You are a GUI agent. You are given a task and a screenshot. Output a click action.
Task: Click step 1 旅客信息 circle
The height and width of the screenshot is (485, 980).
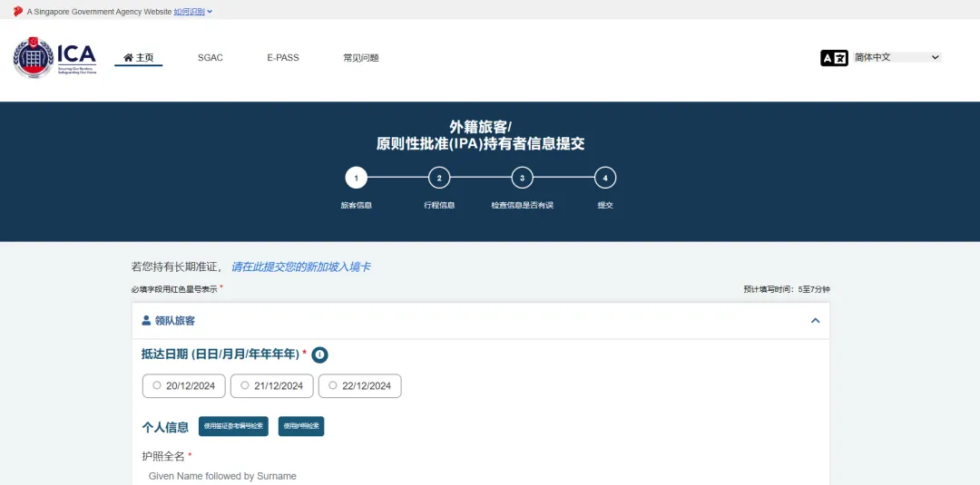click(x=357, y=178)
